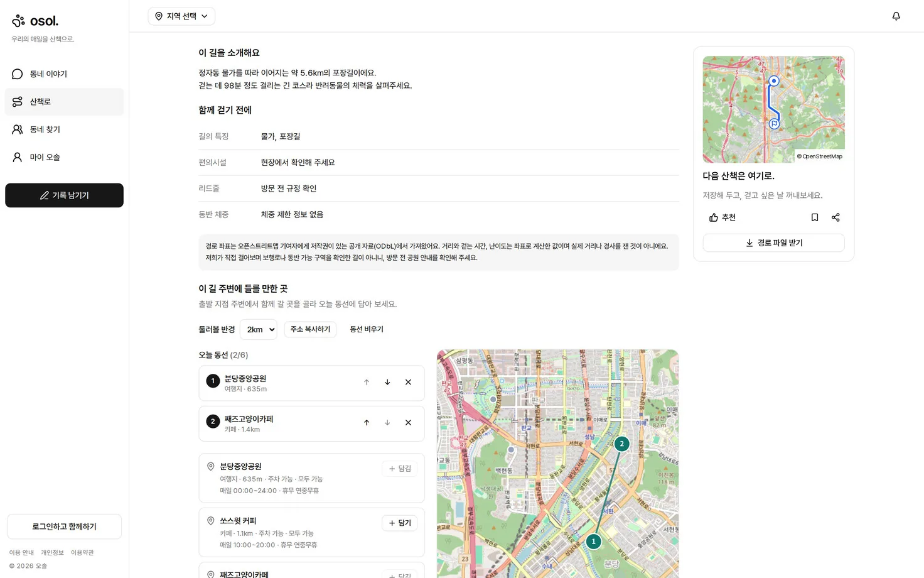Remove 분당중앙공원 from today's itinerary
Screen dimensions: 924x578
point(408,382)
